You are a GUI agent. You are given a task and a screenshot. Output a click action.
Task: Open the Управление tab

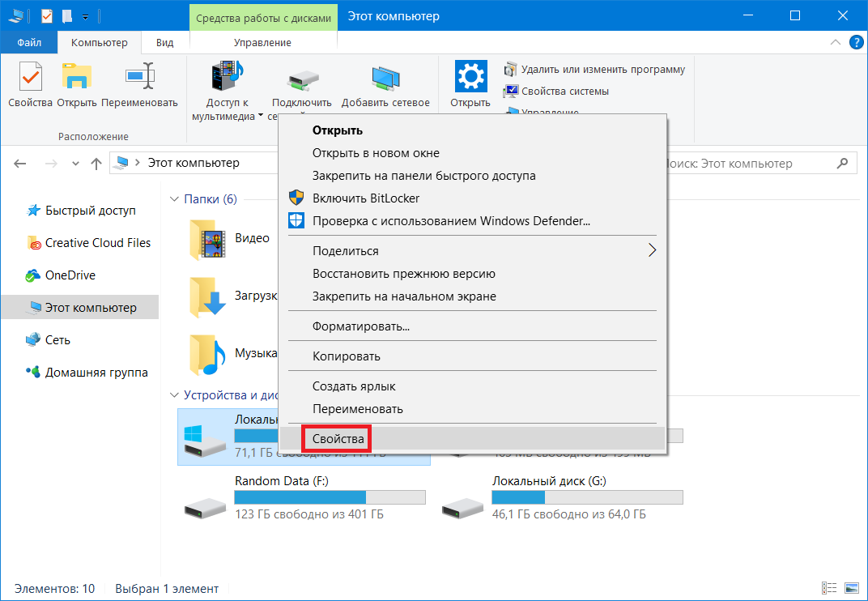pos(262,43)
